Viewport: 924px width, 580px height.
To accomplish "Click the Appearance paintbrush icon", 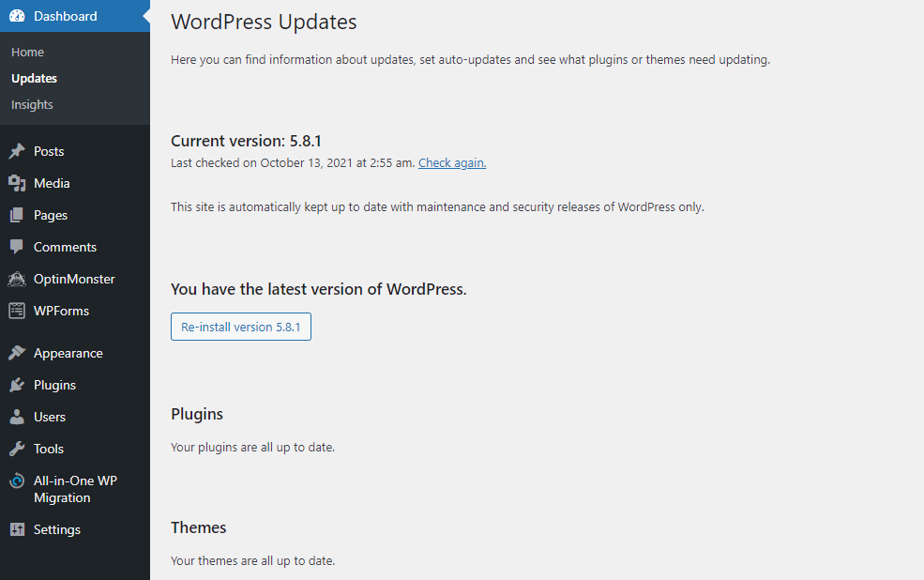I will click(17, 353).
